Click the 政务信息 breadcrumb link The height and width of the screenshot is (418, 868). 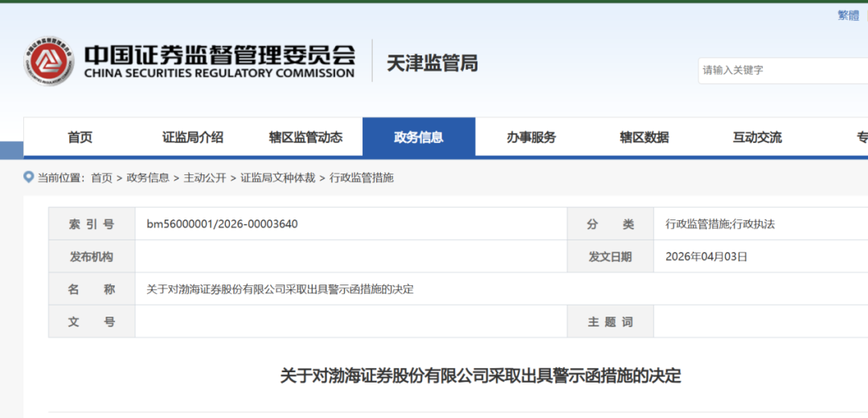pyautogui.click(x=148, y=178)
